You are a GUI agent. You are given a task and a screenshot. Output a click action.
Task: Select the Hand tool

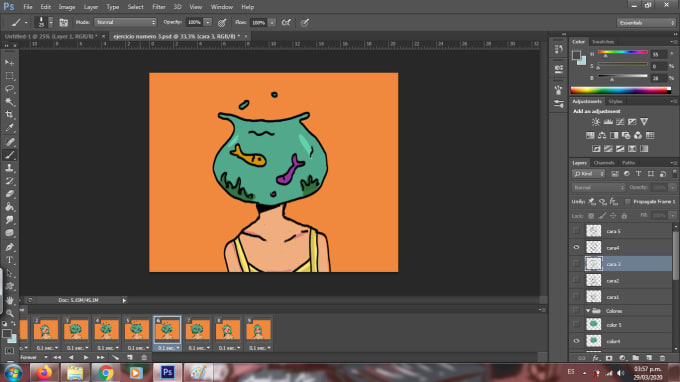coord(10,300)
